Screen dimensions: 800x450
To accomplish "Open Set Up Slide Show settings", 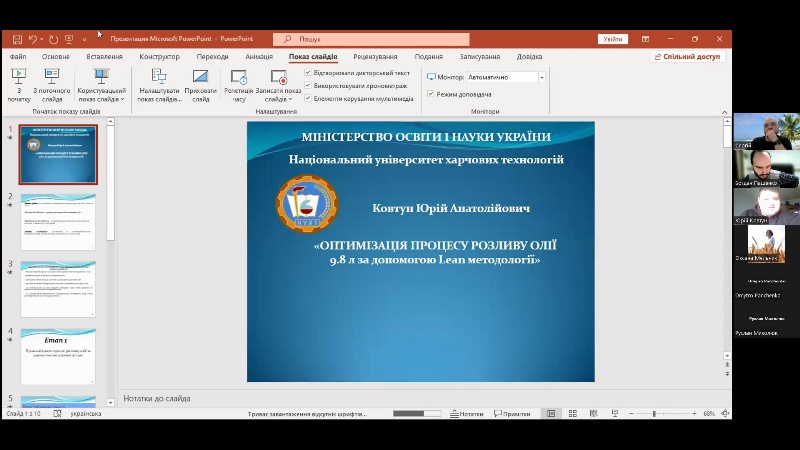I will pyautogui.click(x=159, y=84).
